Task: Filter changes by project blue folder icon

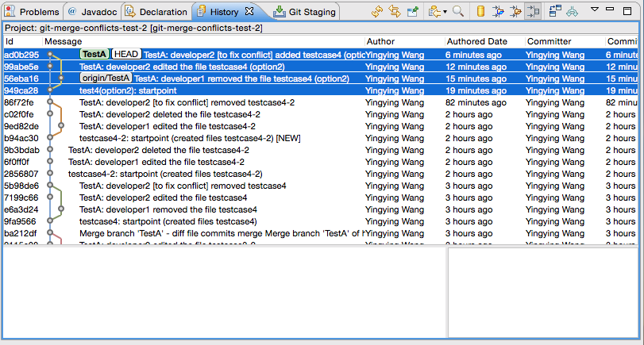Action: click(498, 11)
